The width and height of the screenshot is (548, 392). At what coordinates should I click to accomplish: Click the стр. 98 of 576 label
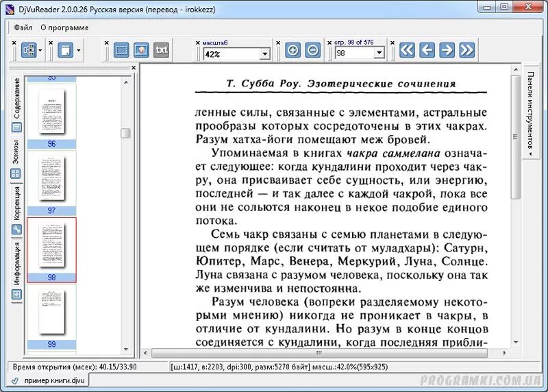[x=353, y=42]
